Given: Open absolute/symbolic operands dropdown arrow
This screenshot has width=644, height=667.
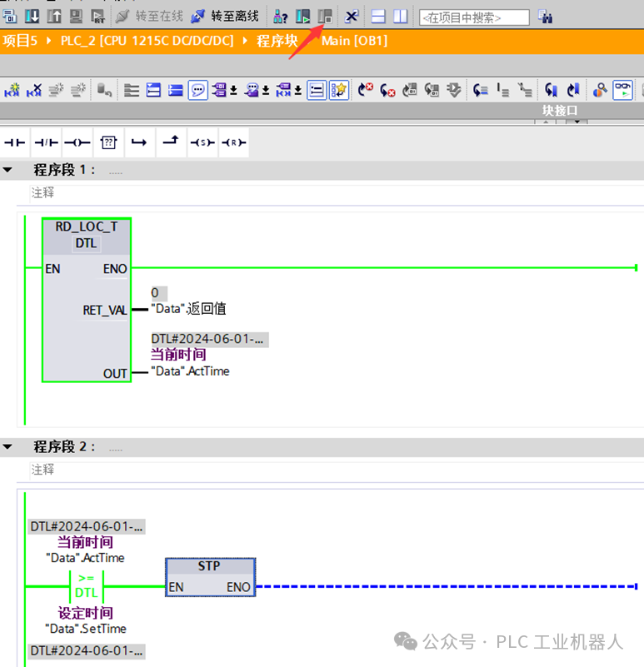Looking at the screenshot, I should (233, 91).
